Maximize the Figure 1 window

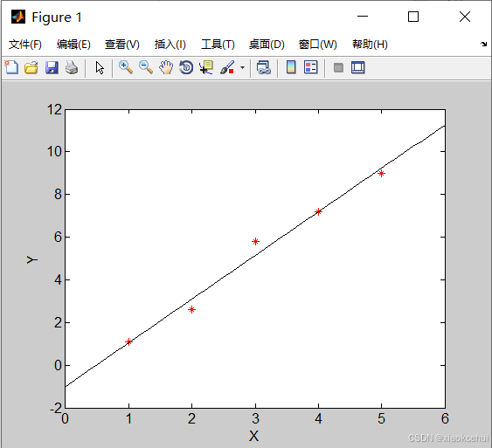pyautogui.click(x=413, y=17)
